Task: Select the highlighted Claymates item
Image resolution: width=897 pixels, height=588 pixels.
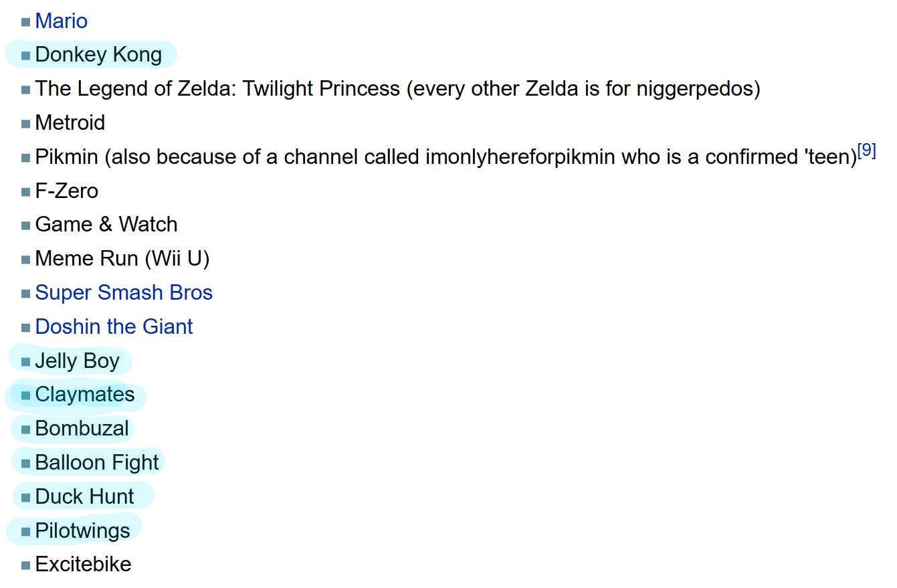Action: pos(85,395)
